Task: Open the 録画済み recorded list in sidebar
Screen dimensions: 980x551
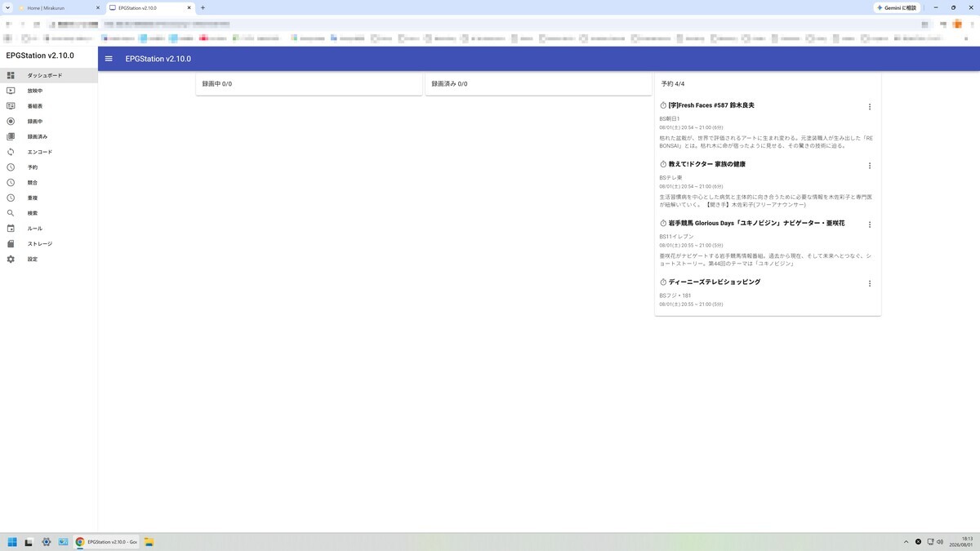Action: [x=49, y=136]
